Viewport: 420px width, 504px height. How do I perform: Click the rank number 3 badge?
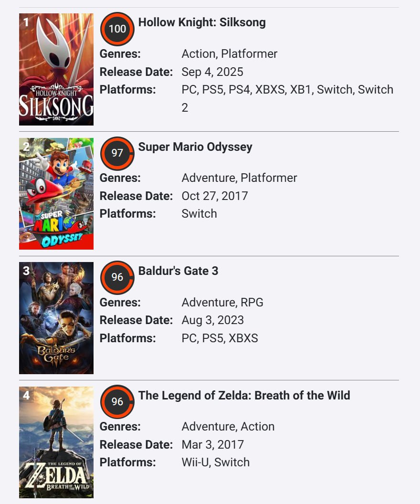(x=26, y=271)
